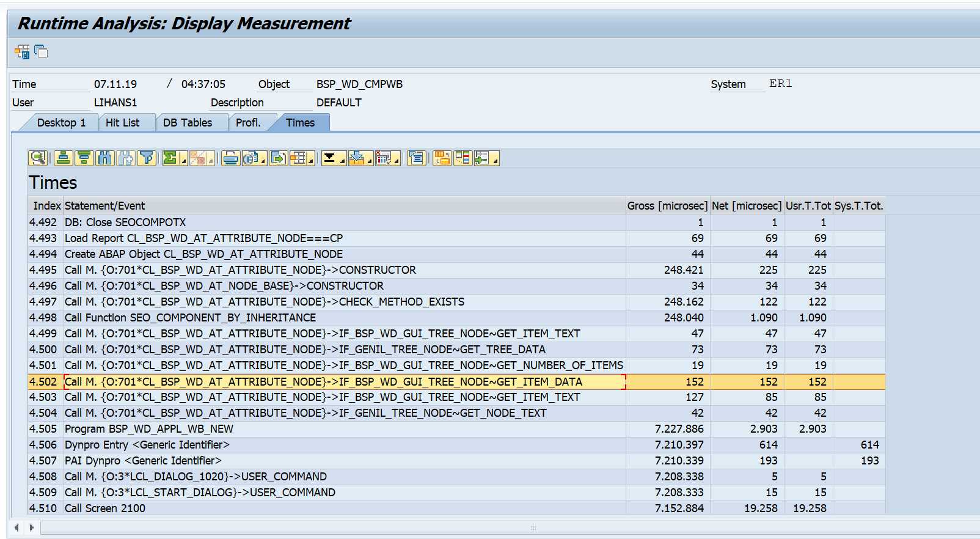980x539 pixels.
Task: Click the Usr.T.Tot column header
Action: click(808, 206)
